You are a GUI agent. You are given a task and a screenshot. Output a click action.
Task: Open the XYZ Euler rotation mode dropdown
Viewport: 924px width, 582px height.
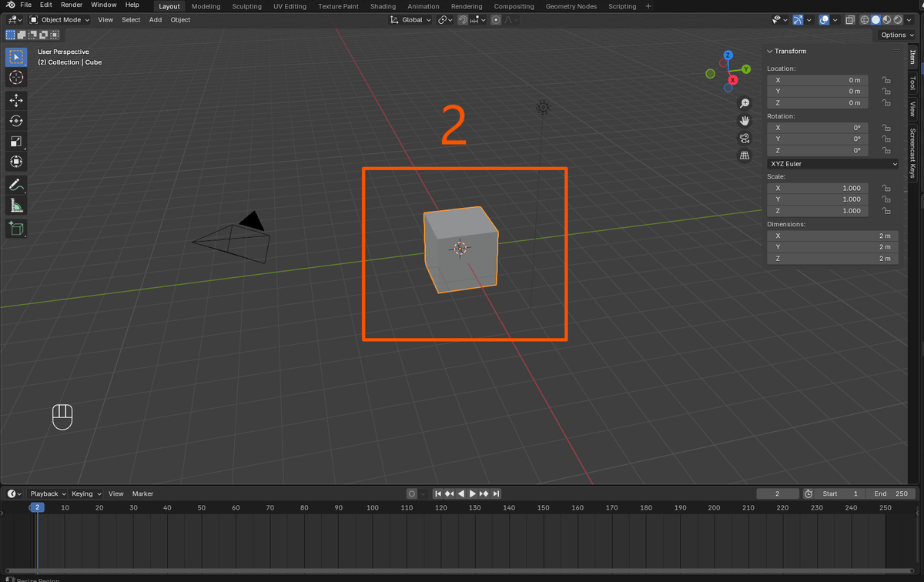pyautogui.click(x=832, y=164)
